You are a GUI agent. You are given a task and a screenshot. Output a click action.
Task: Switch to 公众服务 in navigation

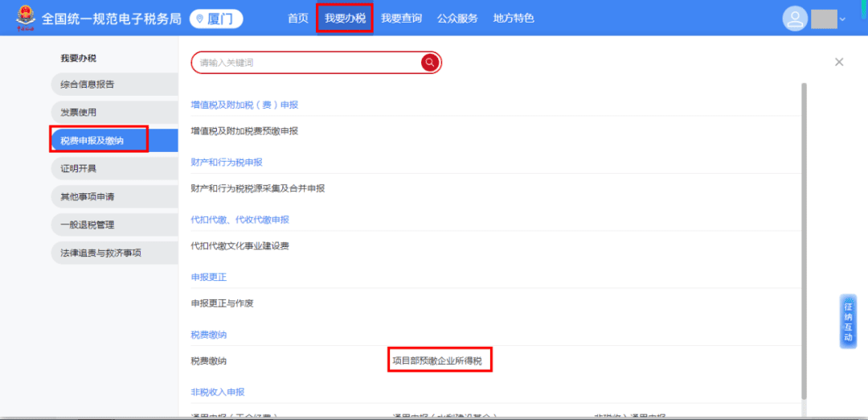[457, 19]
